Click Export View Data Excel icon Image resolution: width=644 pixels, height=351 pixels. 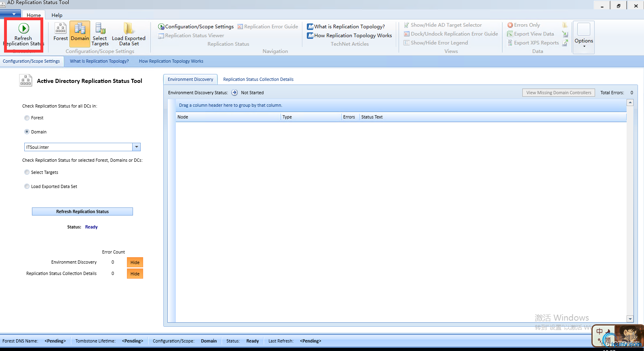click(x=510, y=34)
